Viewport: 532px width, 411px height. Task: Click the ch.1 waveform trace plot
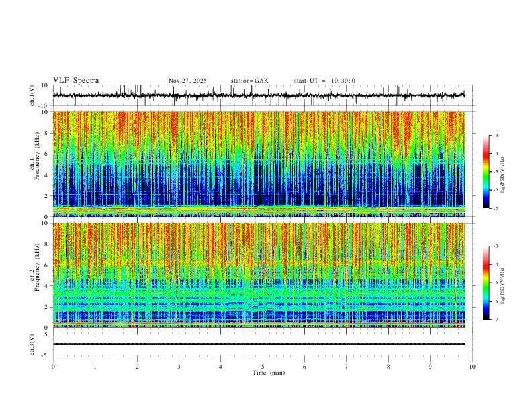[259, 95]
